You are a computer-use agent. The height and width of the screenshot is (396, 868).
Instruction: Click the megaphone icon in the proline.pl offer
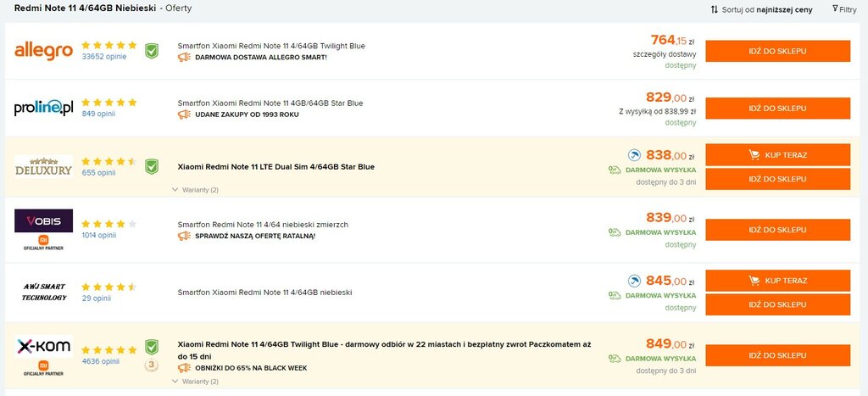(x=184, y=114)
